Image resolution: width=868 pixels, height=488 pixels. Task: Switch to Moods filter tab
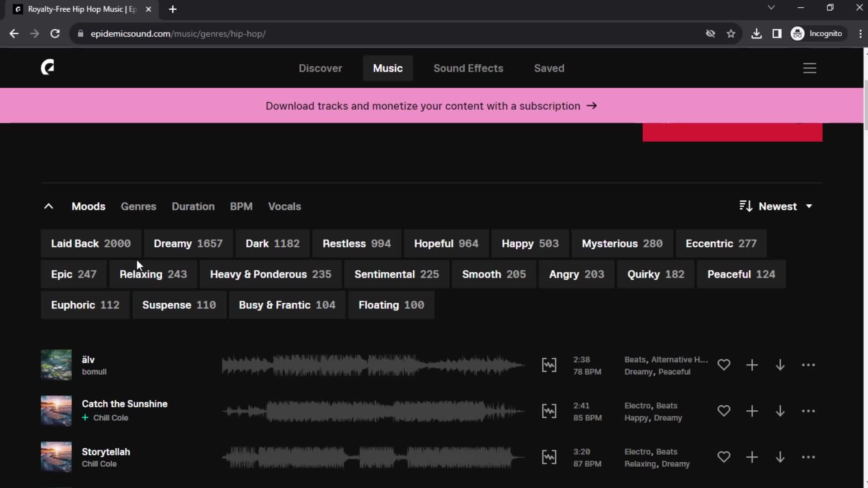[x=89, y=206]
